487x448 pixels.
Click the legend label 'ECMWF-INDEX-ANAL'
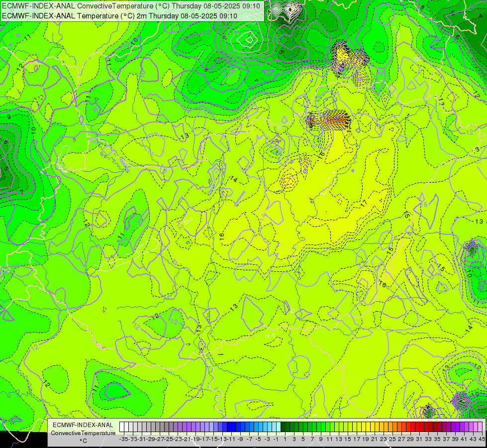point(83,425)
